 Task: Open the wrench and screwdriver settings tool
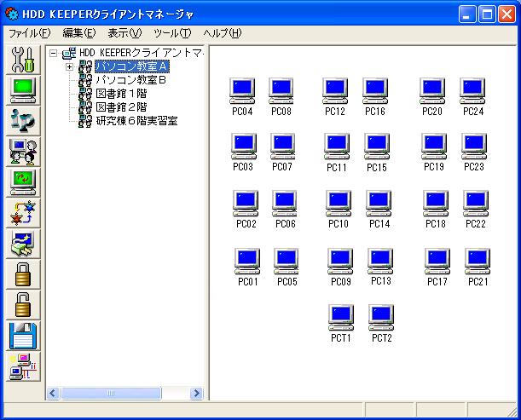pos(23,60)
